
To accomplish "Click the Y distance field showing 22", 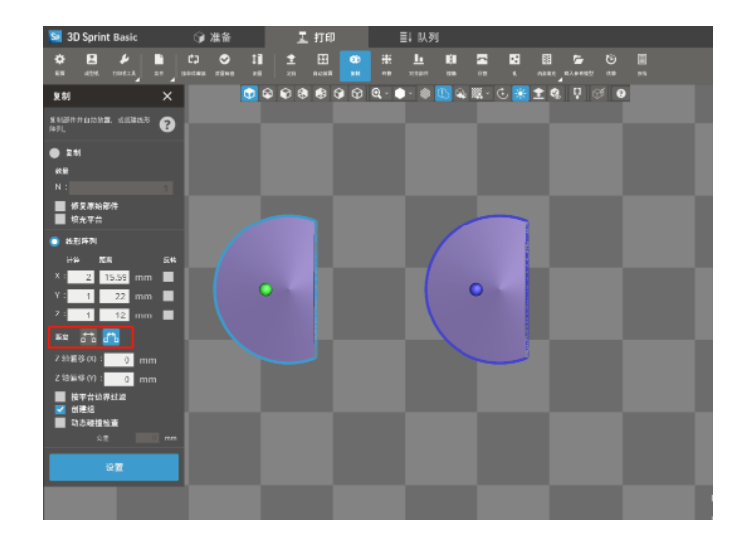I will (x=115, y=296).
